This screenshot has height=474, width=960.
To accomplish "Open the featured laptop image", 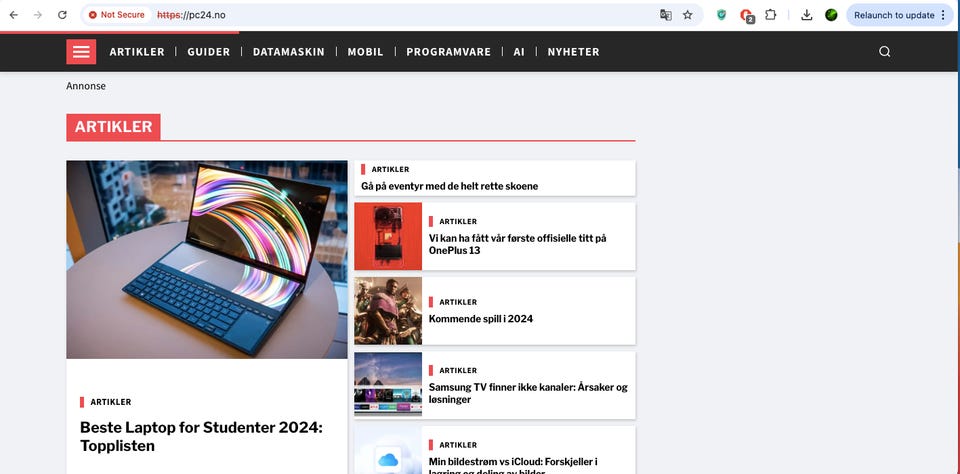I will tap(207, 260).
